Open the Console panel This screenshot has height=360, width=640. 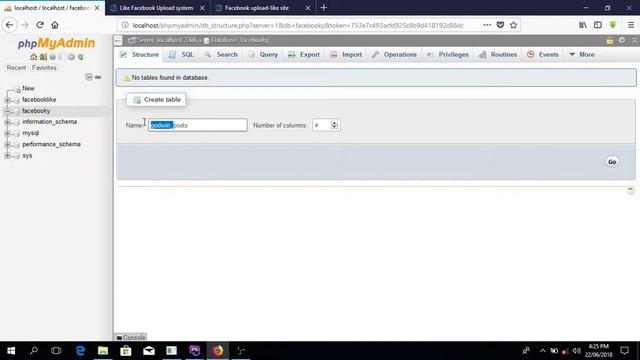tap(131, 338)
